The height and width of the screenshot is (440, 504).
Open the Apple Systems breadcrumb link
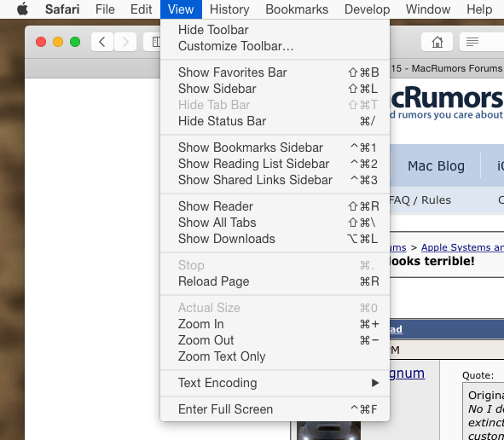[x=462, y=247]
